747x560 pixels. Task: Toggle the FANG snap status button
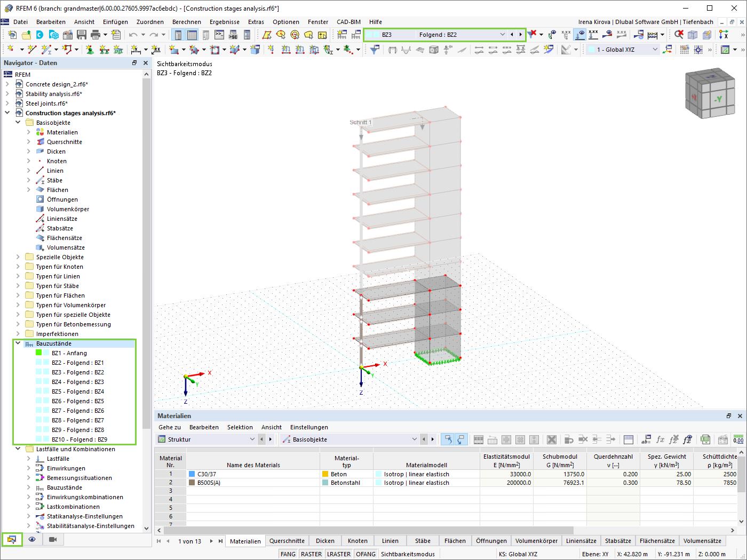[288, 554]
